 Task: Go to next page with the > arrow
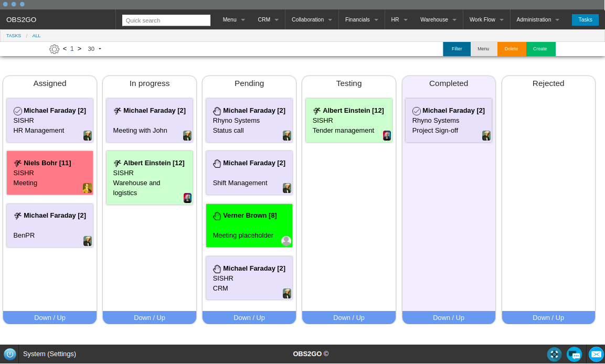(79, 49)
